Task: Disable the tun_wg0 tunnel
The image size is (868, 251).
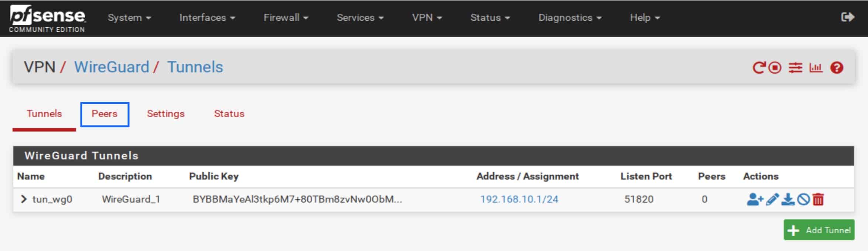Action: (x=803, y=199)
